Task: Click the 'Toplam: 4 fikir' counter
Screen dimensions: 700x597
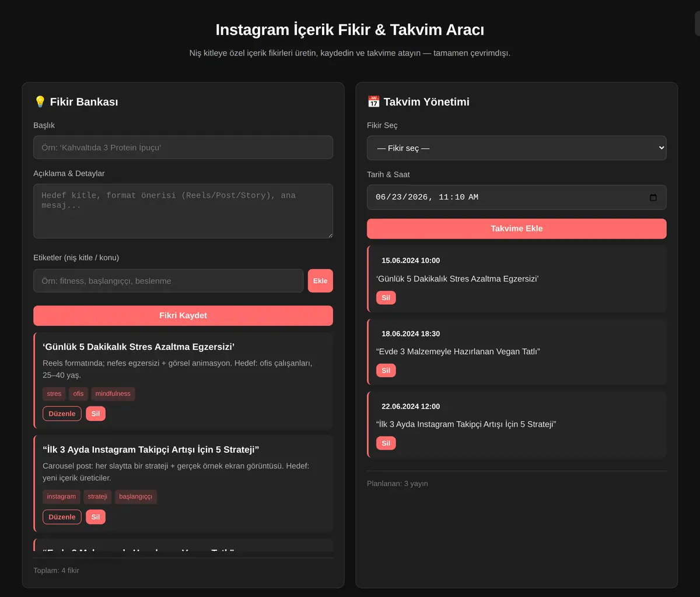Action: (x=57, y=570)
